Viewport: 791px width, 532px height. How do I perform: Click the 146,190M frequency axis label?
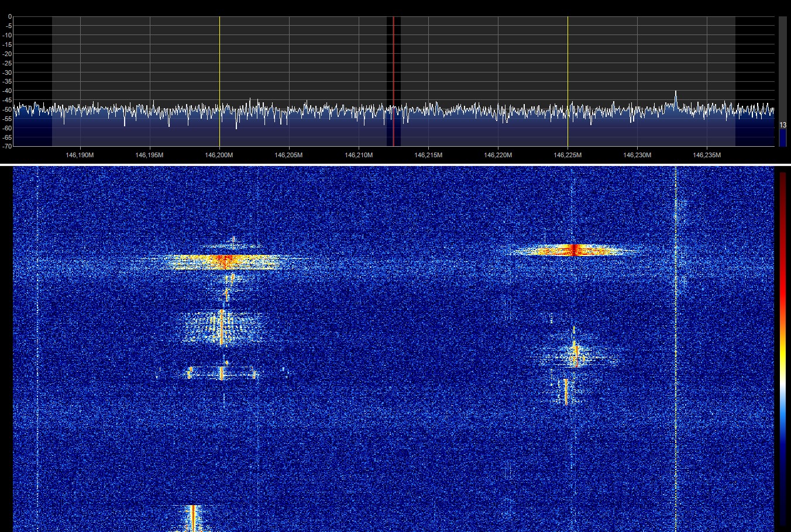(x=80, y=155)
